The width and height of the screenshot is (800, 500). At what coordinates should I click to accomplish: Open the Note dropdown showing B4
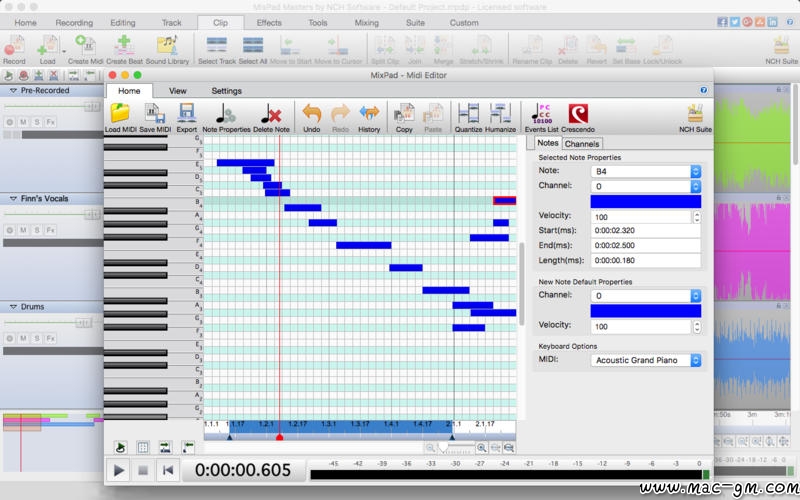pos(645,171)
